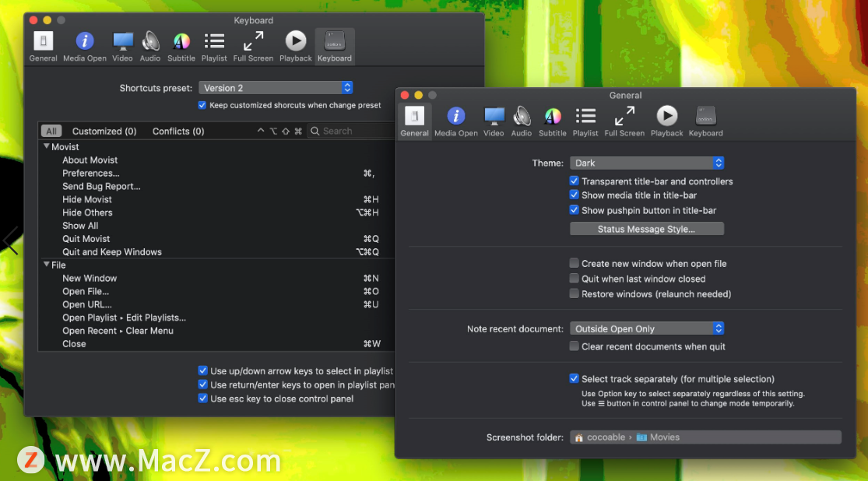Screen dimensions: 868x481
Task: Open Note recent document dropdown
Action: (x=647, y=328)
